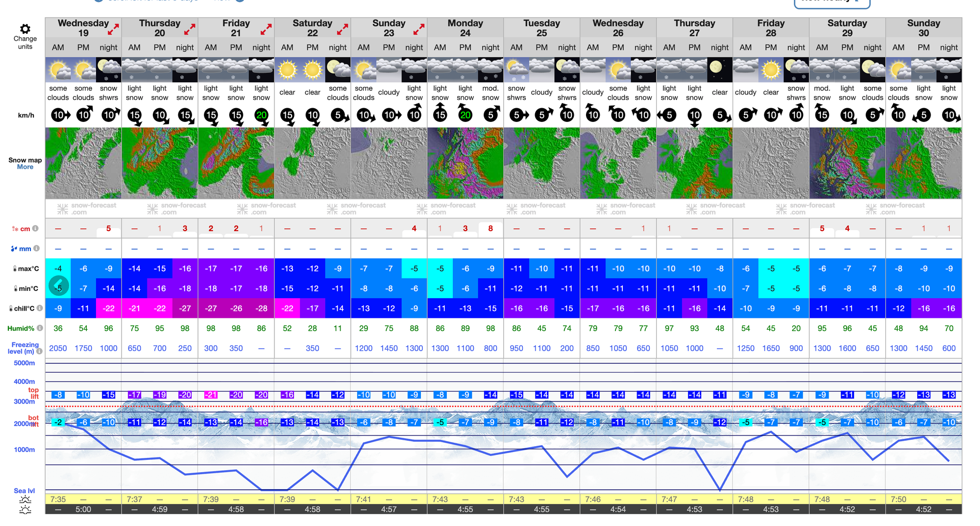Expand Sunday 23 column with red arrows
The height and width of the screenshot is (526, 980).
click(x=419, y=29)
